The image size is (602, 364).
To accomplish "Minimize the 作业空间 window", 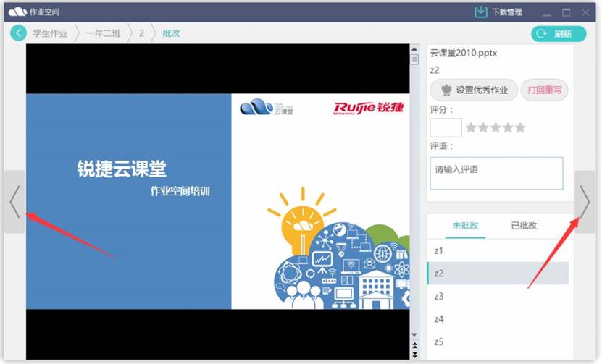I will coord(546,15).
